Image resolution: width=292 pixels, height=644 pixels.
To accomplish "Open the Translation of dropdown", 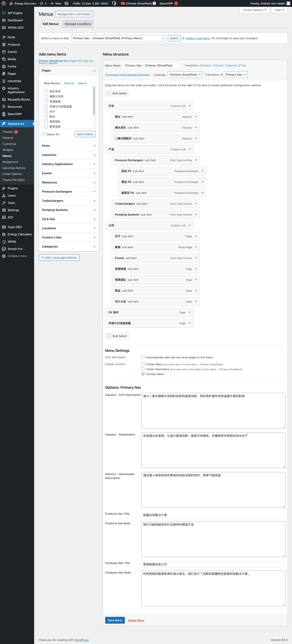I will tap(236, 75).
